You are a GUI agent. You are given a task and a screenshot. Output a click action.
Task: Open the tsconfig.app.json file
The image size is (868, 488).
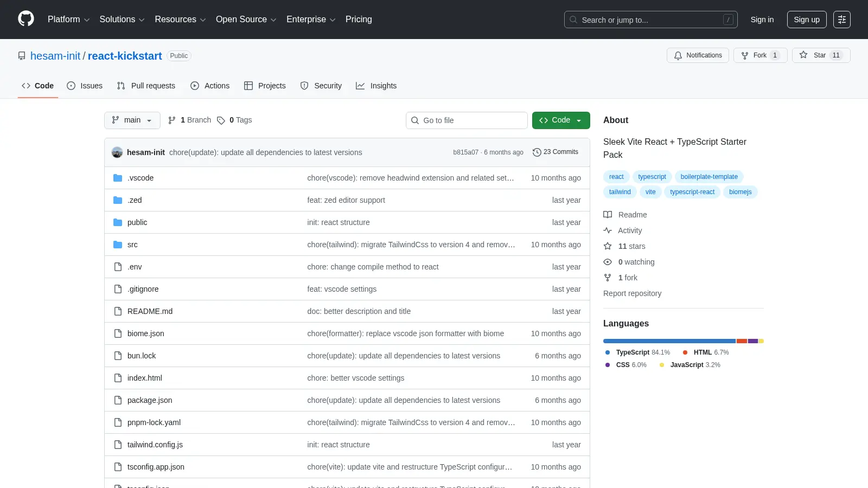tap(156, 467)
